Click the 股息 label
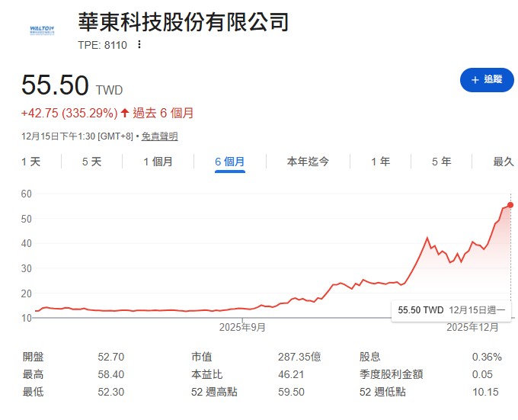This screenshot has width=518, height=420. pyautogui.click(x=370, y=357)
